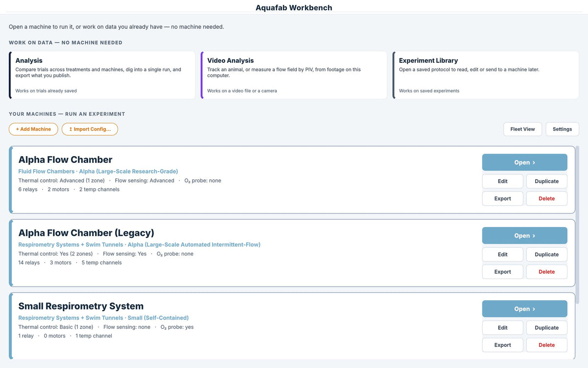
Task: Edit the Alpha Flow Chamber machine
Action: click(503, 181)
